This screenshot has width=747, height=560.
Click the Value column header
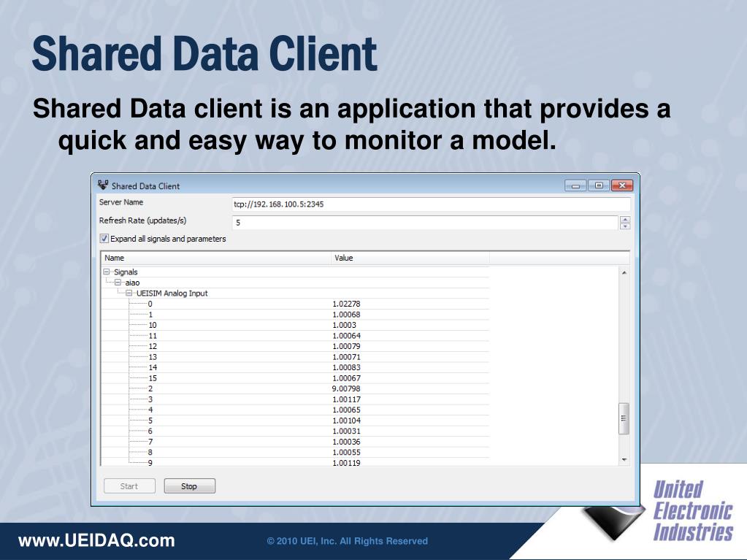[x=410, y=258]
